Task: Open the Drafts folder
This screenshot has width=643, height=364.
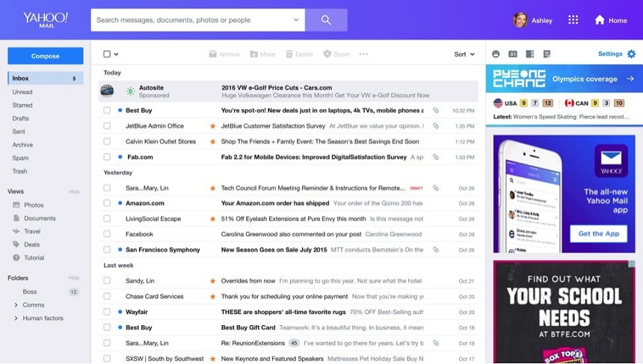Action: pyautogui.click(x=21, y=118)
